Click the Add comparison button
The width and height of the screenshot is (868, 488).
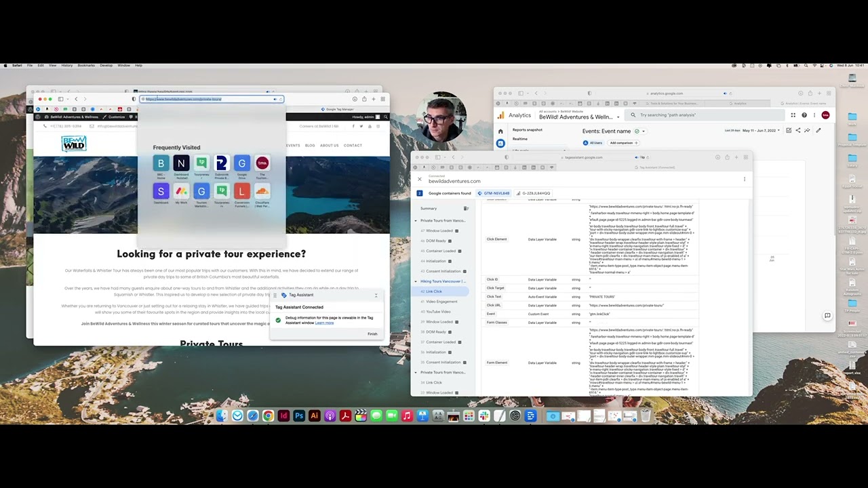pos(623,143)
